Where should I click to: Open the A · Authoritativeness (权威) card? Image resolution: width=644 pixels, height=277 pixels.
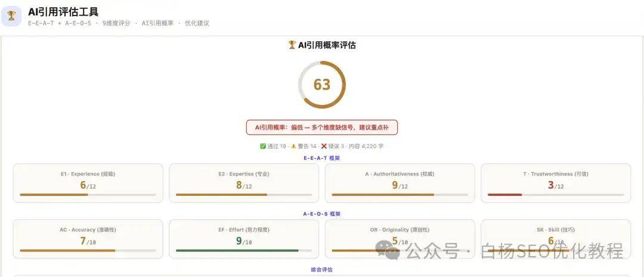(400, 183)
